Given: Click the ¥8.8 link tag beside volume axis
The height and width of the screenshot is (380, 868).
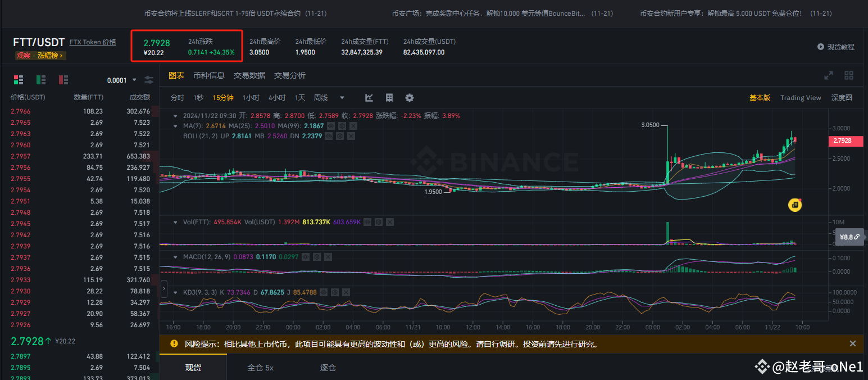Looking at the screenshot, I should point(849,237).
